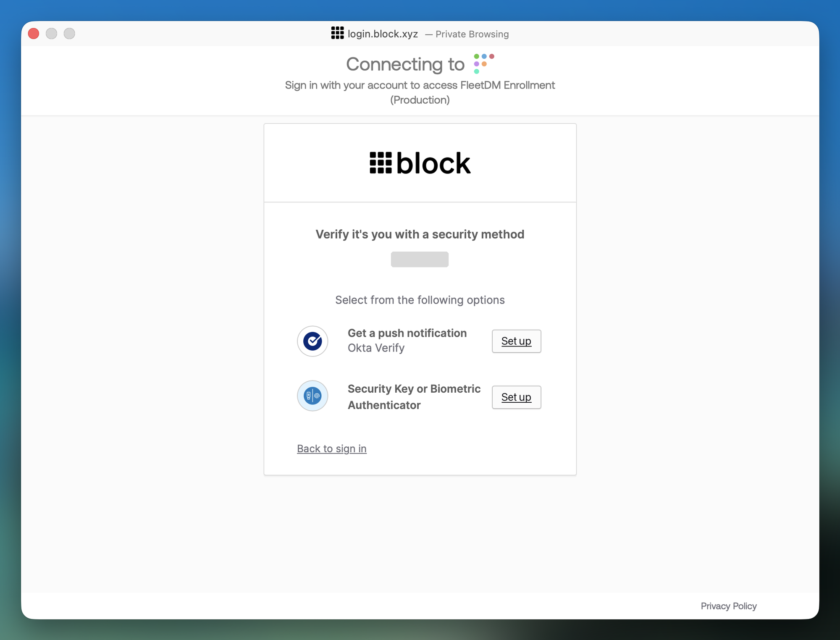Click the FleetDM Enrollment sign-in description
The height and width of the screenshot is (640, 840).
click(420, 92)
